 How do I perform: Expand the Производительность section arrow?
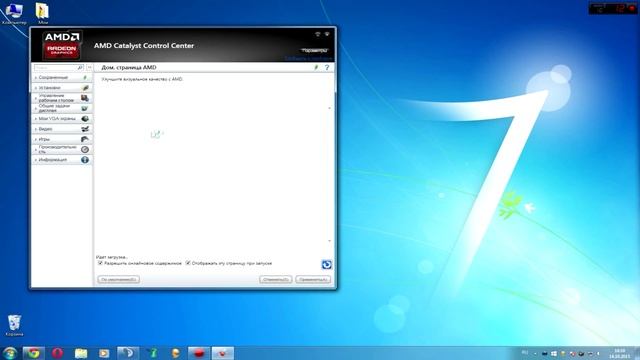(x=36, y=149)
